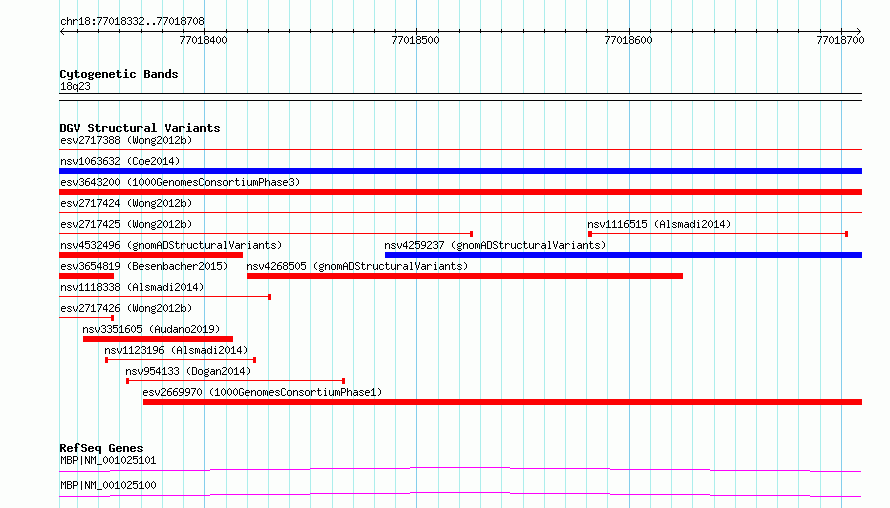This screenshot has width=890, height=508.
Task: Click label esv3643200 (1000GenomesConsortiumPhase3)
Action: pyautogui.click(x=180, y=182)
